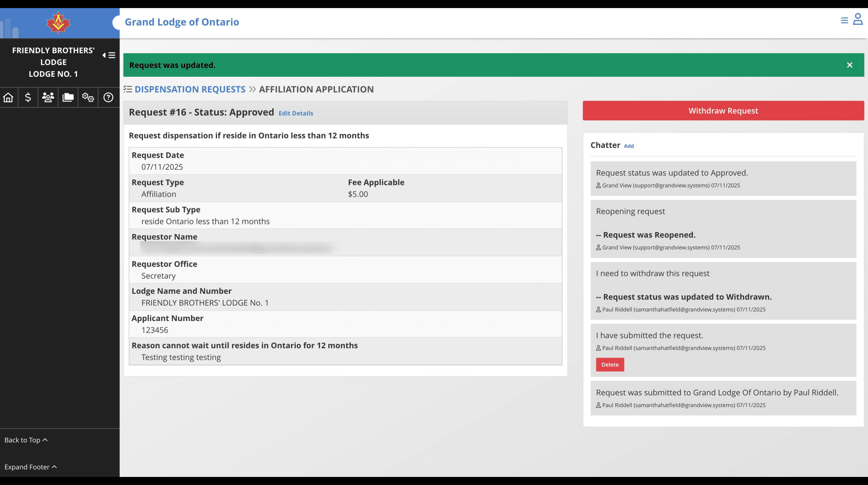
Task: Click Back to Top
Action: 26,440
